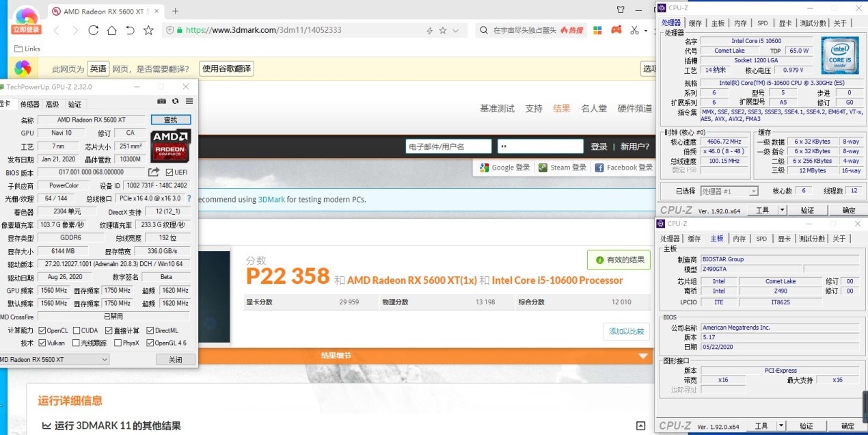
Task: Switch to 验证 tab in GPU-Z
Action: pyautogui.click(x=74, y=104)
